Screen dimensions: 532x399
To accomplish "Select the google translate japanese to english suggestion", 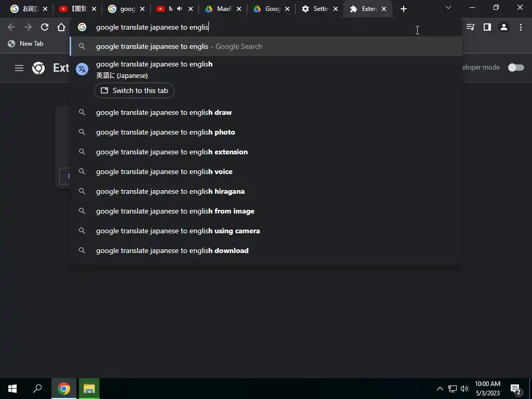I will click(266, 70).
